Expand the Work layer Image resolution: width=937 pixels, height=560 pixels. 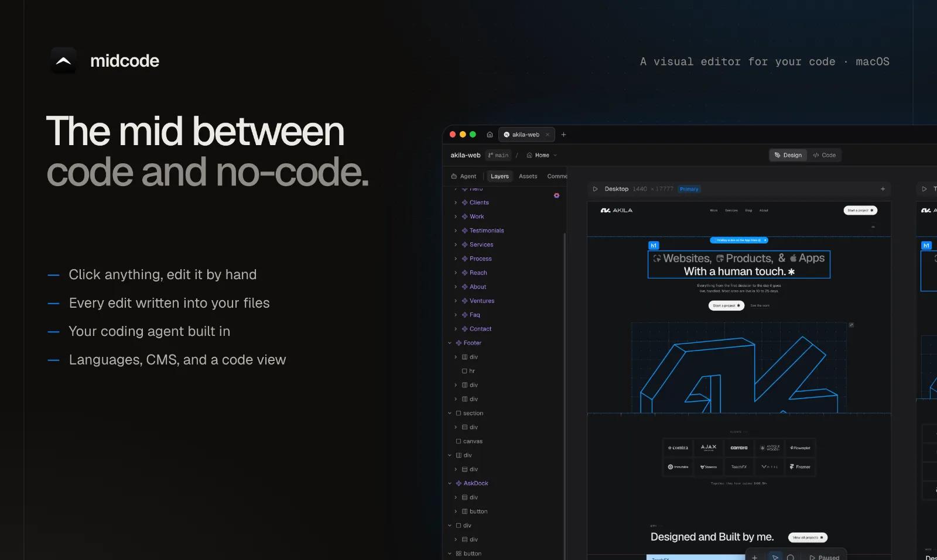tap(456, 217)
